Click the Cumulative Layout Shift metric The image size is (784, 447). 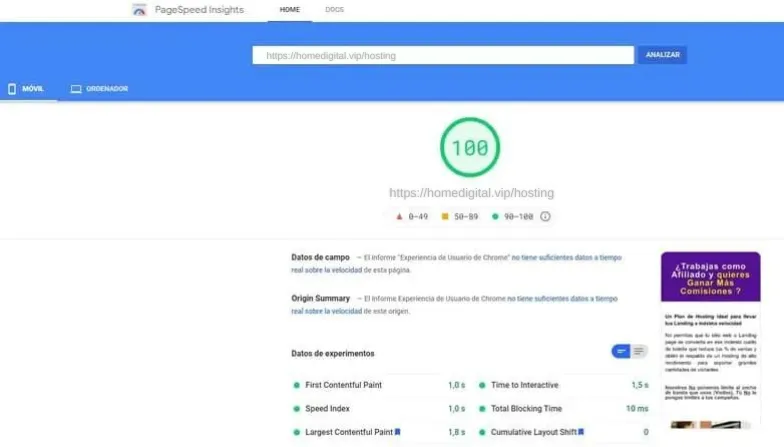[564, 432]
